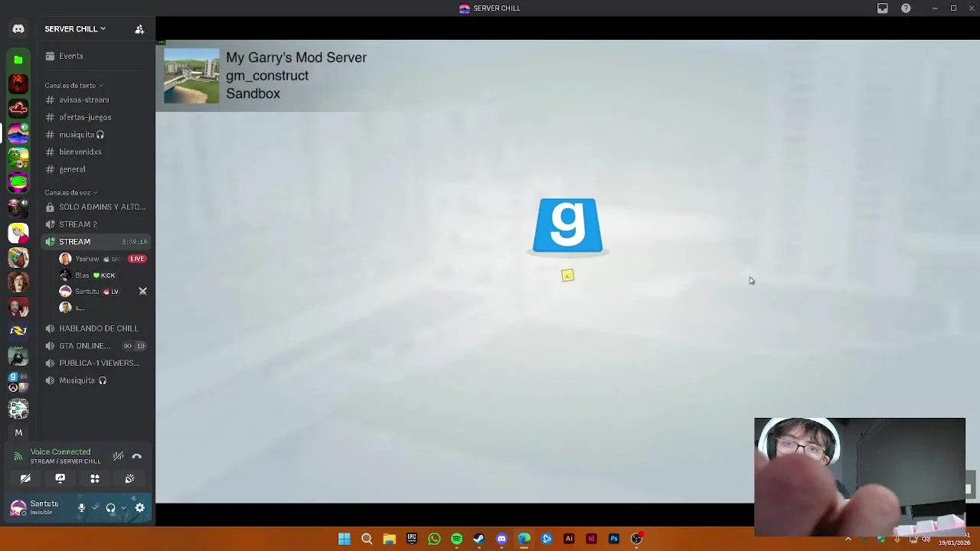Click the Garry's Mod 'g' logo
980x551 pixels.
tap(567, 225)
